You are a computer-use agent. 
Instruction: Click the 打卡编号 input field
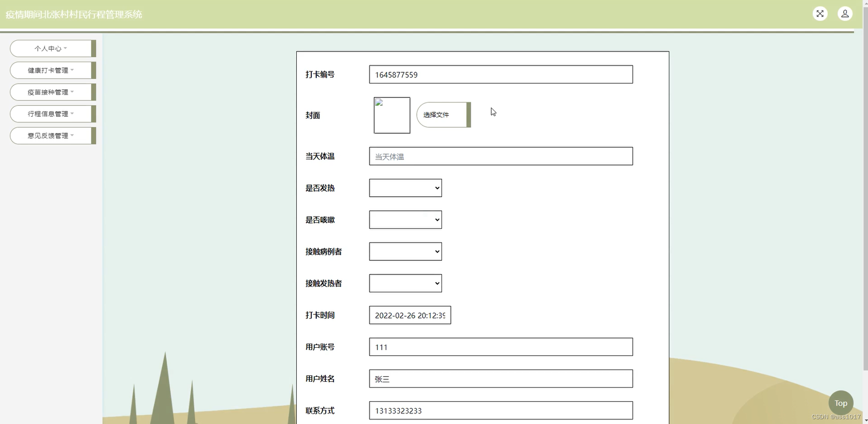(501, 74)
